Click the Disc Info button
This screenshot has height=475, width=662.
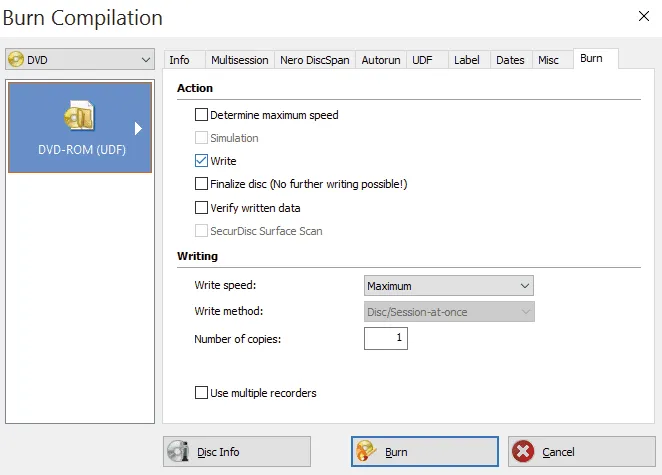[237, 452]
